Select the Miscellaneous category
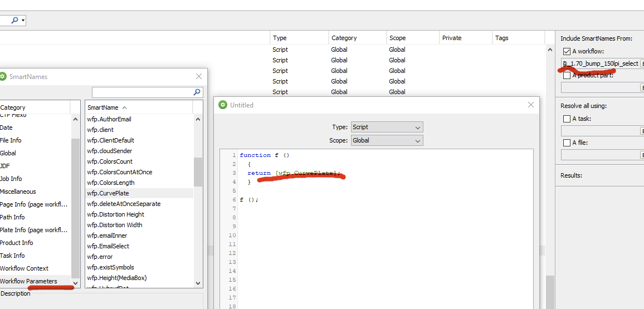Viewport: 644px width, 309px height. coord(35,192)
